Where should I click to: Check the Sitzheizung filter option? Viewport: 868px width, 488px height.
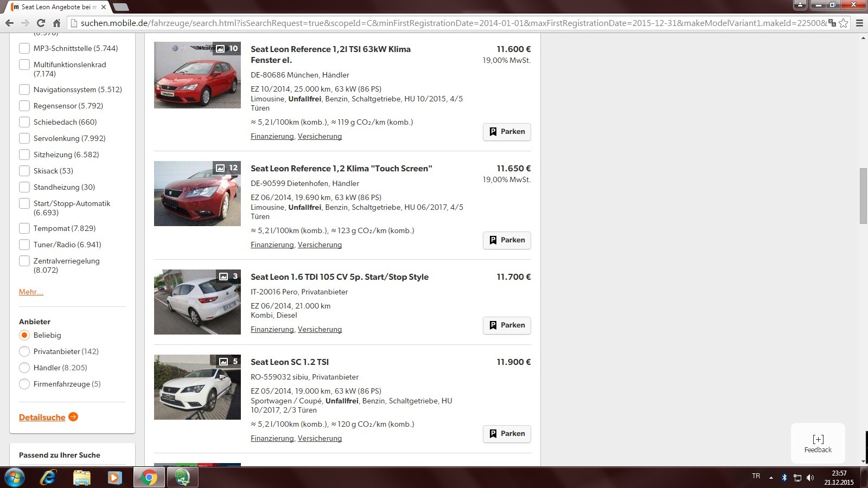tap(24, 155)
